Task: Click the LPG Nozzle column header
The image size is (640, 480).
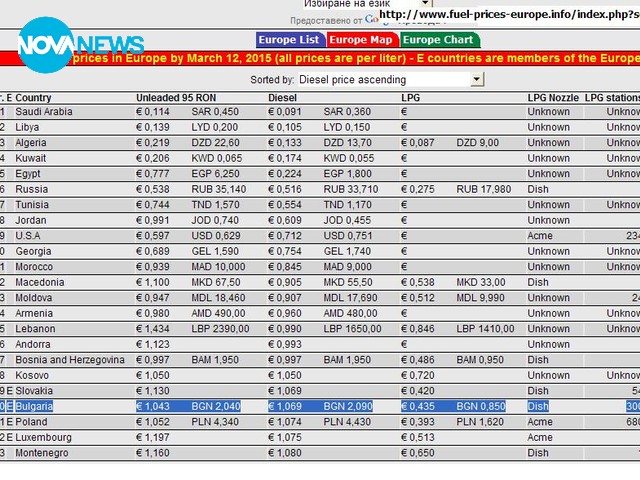Action: click(553, 98)
